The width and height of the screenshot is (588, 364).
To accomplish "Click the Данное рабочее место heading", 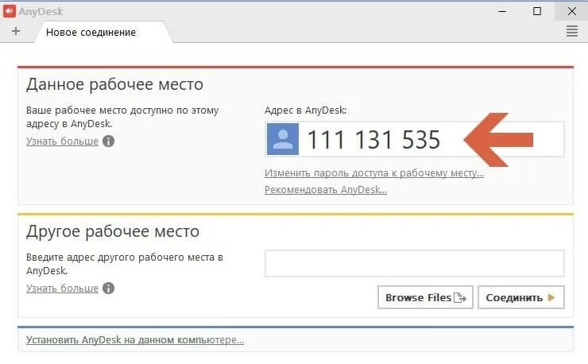I will (114, 84).
